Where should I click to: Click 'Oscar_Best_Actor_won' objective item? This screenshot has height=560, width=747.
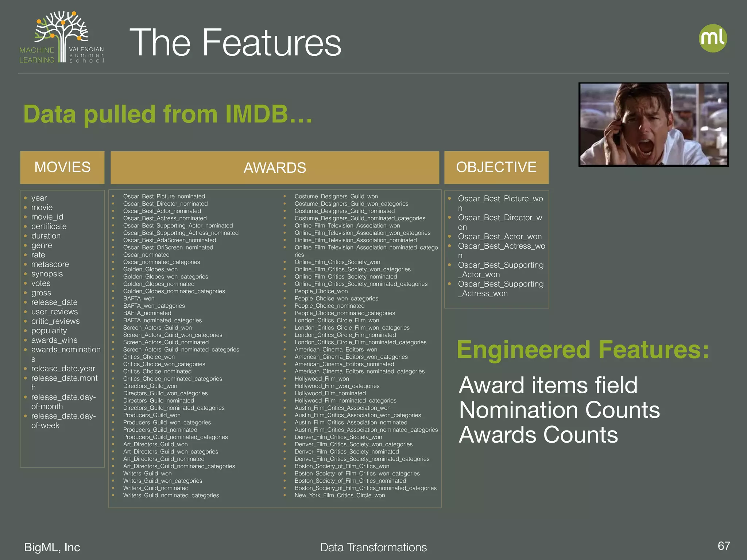tap(500, 237)
